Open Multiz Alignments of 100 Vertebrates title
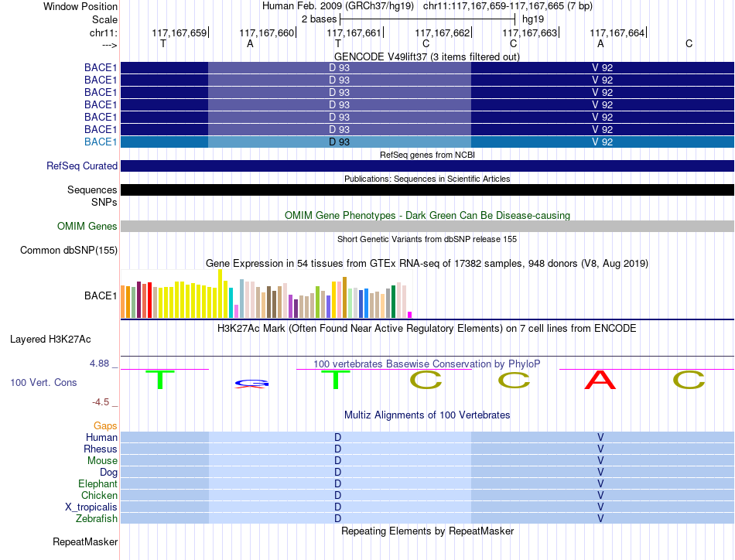Screen dimensions: 735x560 pos(427,415)
